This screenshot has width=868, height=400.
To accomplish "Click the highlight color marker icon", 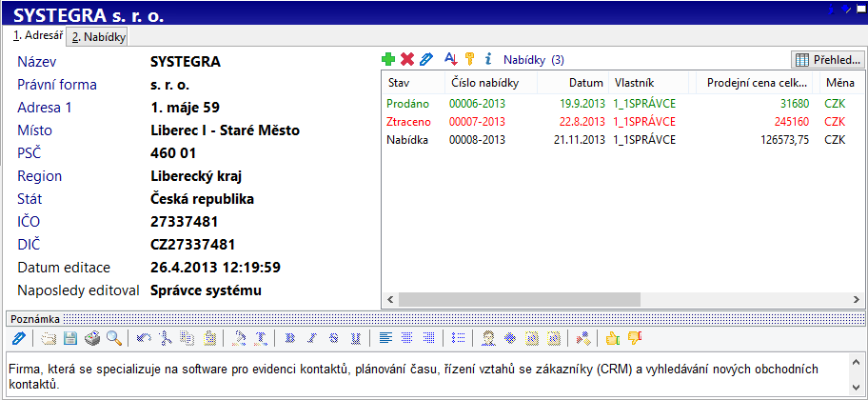I will 239,338.
